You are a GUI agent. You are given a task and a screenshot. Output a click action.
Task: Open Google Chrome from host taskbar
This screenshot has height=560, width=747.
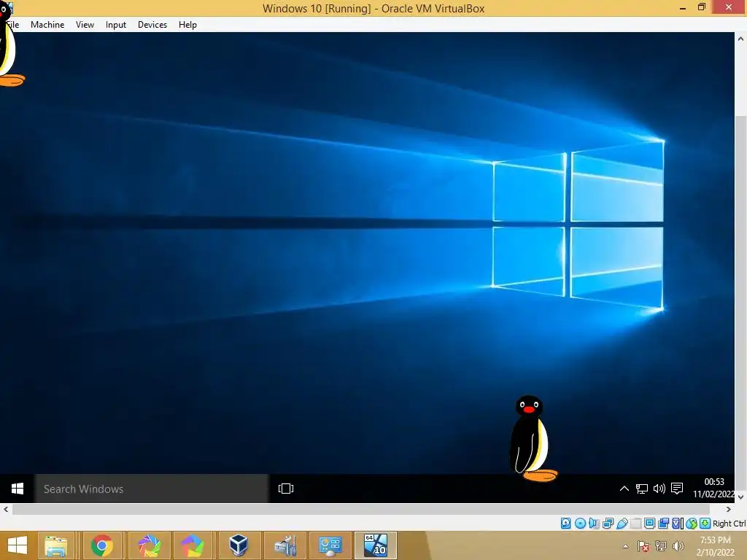coord(102,545)
